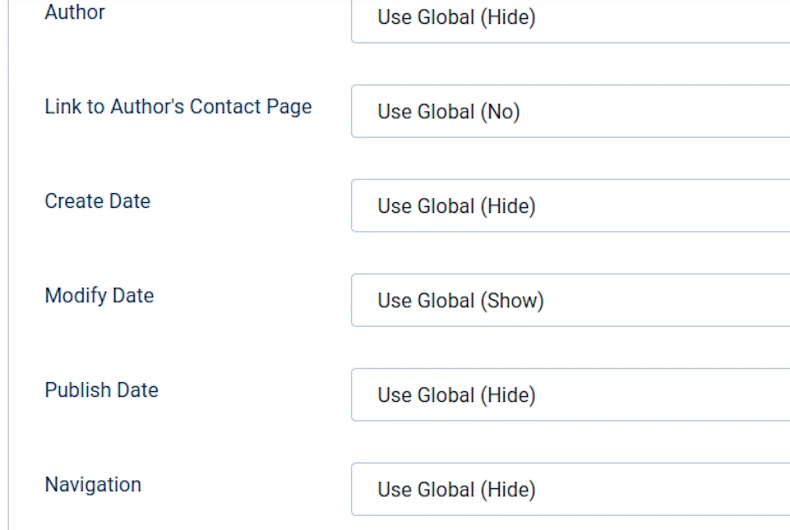Click "Use Global (Hide)" value beside Author
790x530 pixels.
[x=456, y=18]
